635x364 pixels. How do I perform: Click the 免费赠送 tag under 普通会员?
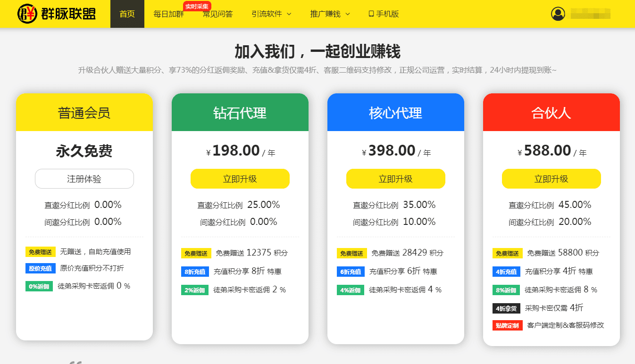[x=41, y=252]
